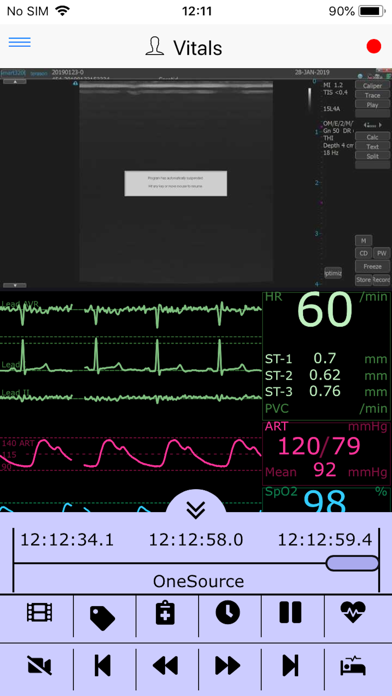Viewport: 392px width, 696px height.
Task: Tap timeline end time 12:12:59.4
Action: [325, 540]
